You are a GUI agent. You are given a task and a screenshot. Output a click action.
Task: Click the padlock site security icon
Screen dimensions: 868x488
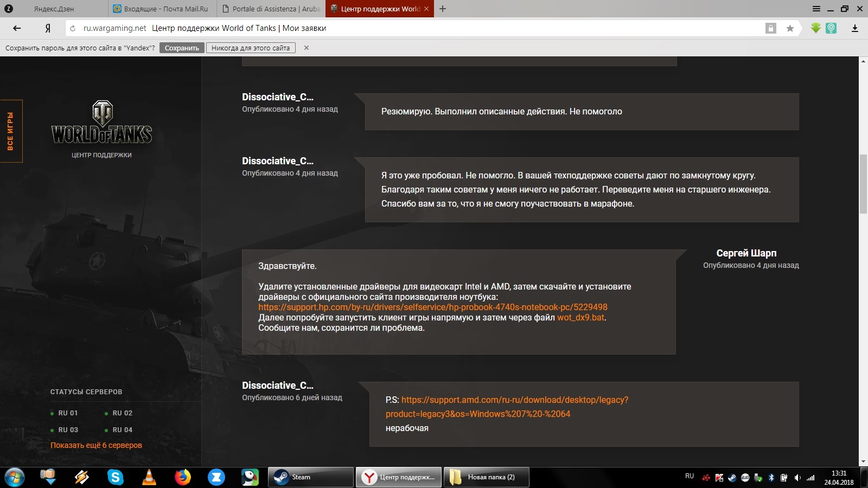point(770,28)
